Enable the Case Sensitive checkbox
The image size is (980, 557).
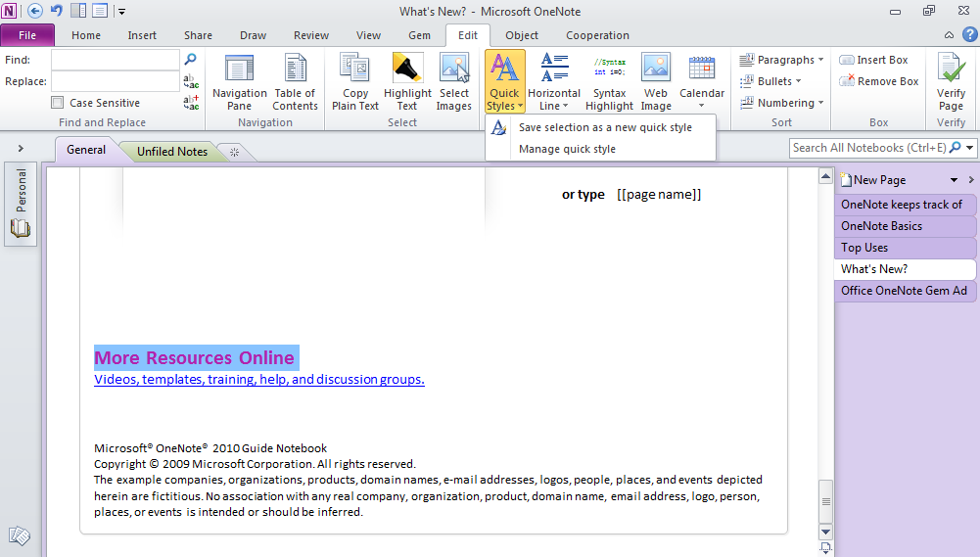(58, 103)
